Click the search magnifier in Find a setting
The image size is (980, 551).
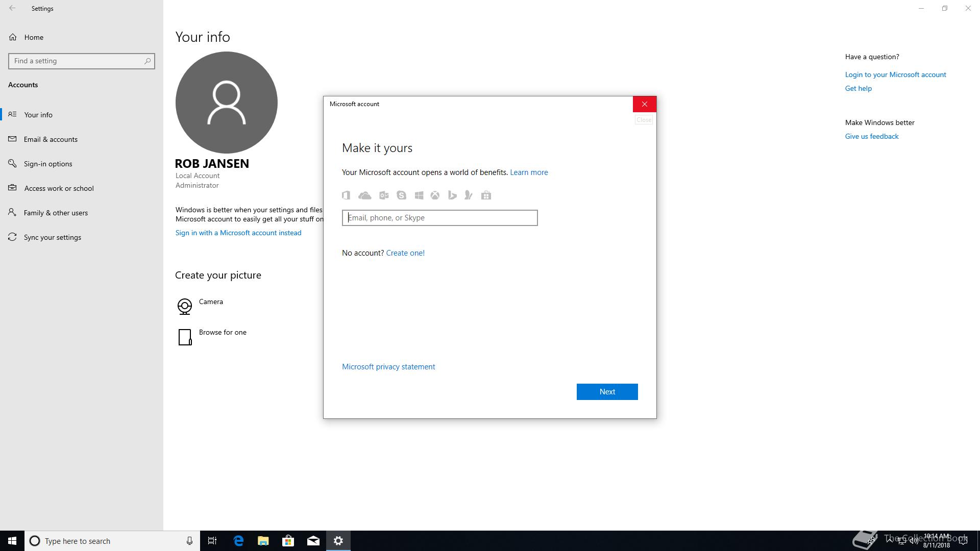coord(148,61)
